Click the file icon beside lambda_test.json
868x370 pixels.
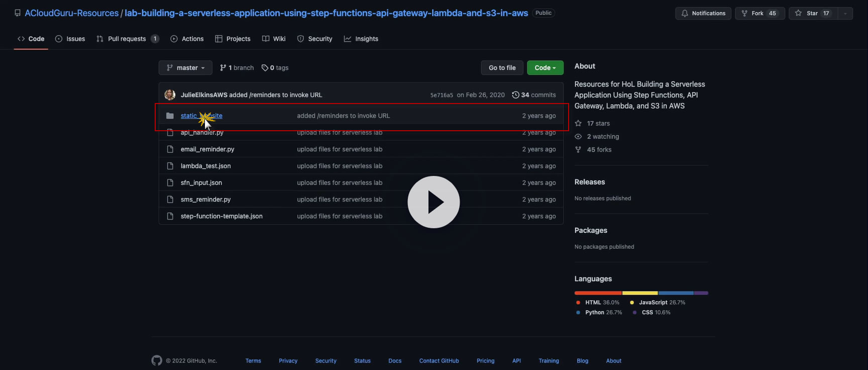(170, 166)
